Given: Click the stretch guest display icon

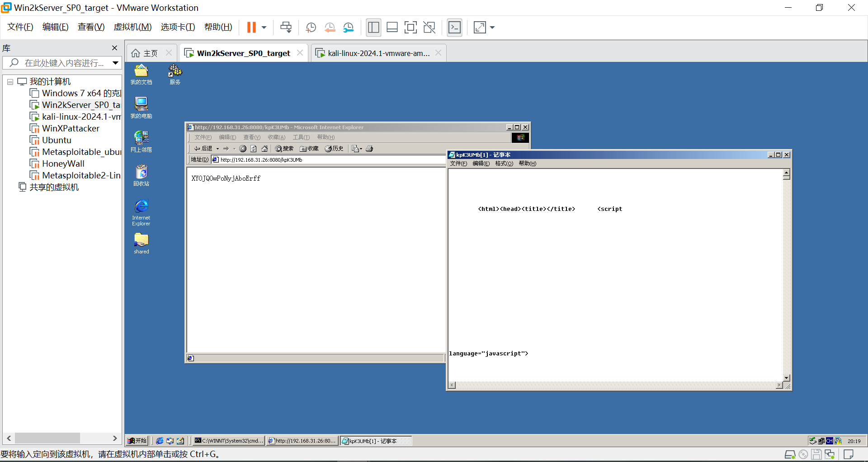Looking at the screenshot, I should coord(480,28).
